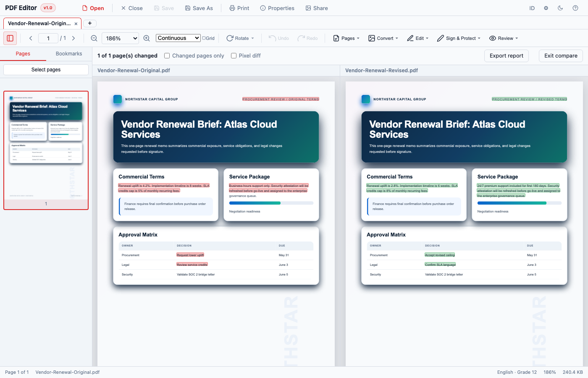Open settings gear icon
The width and height of the screenshot is (588, 378).
[546, 8]
